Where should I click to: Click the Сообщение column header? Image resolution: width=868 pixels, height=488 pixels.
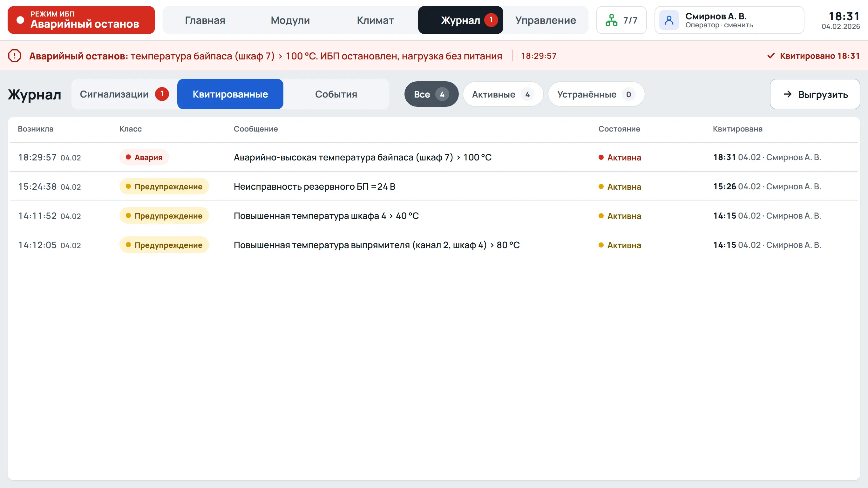[255, 129]
